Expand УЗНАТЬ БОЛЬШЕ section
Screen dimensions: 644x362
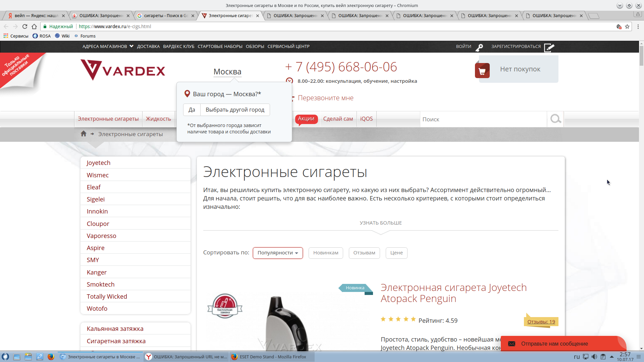click(x=380, y=223)
